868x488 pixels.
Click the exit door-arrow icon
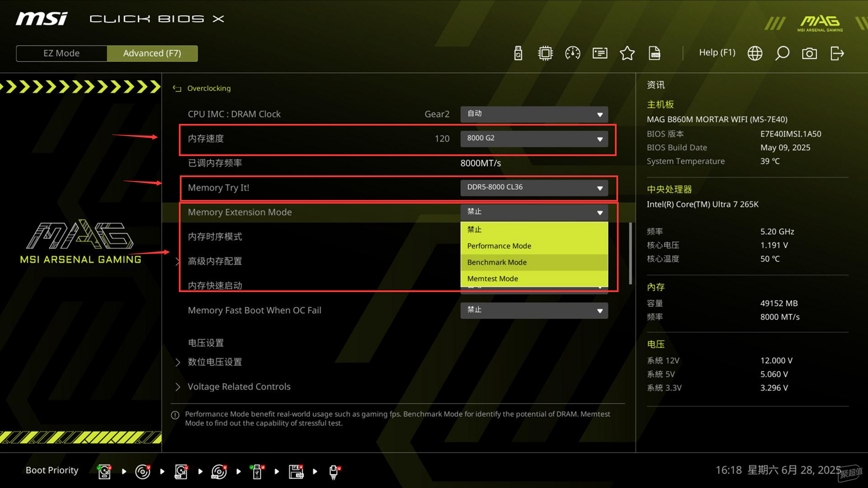pyautogui.click(x=837, y=53)
